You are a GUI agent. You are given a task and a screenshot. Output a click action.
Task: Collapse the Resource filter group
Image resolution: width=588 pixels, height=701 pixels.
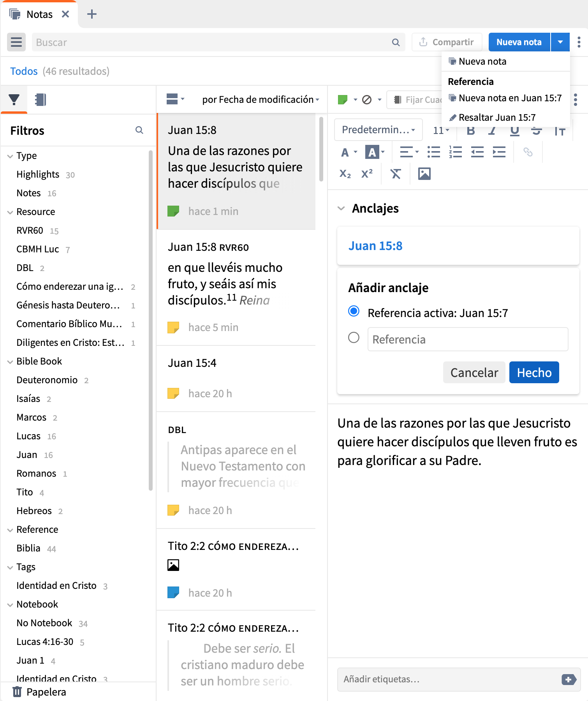coord(10,212)
